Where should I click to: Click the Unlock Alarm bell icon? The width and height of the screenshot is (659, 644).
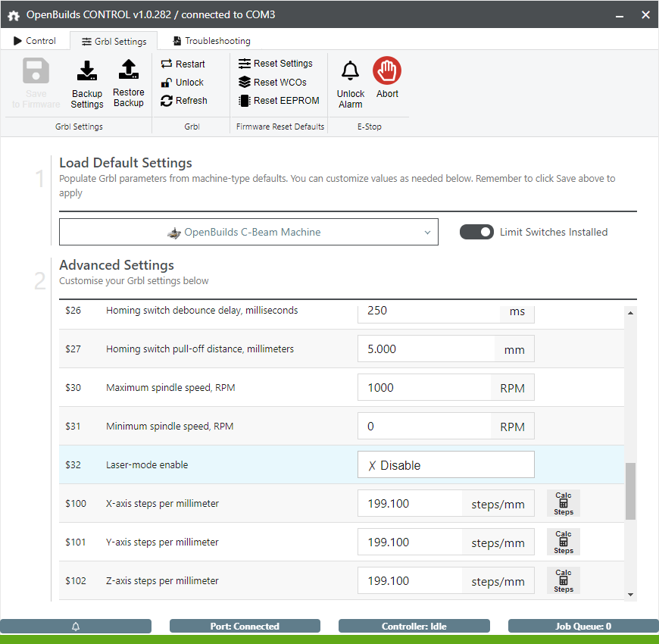pos(350,72)
